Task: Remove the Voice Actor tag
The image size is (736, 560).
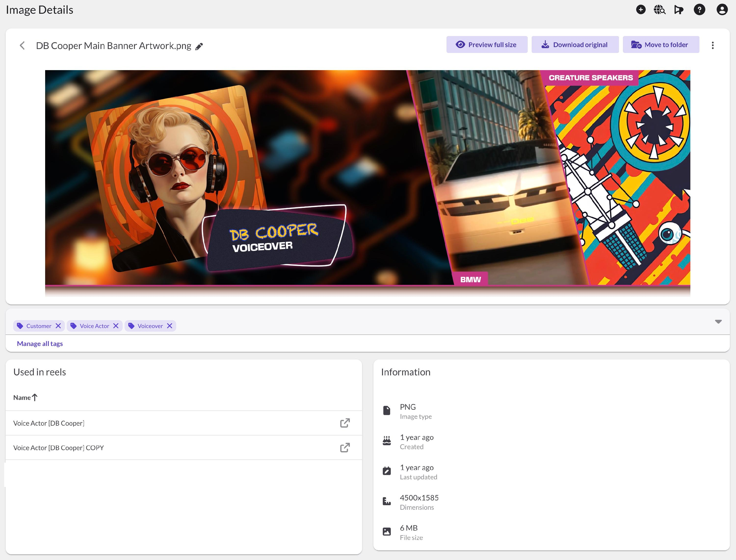Action: coord(116,326)
